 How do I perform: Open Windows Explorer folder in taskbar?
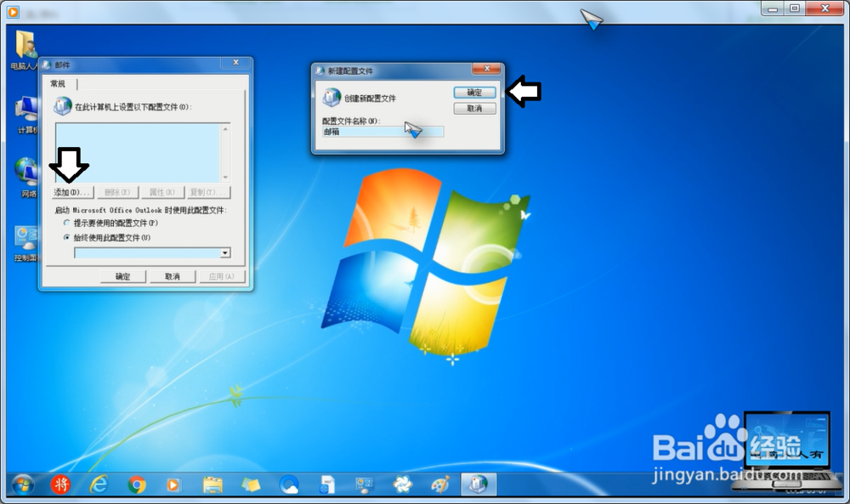[212, 484]
